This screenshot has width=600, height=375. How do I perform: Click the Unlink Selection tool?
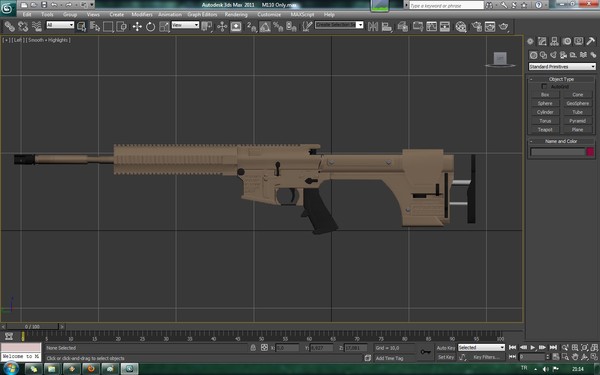coord(23,26)
